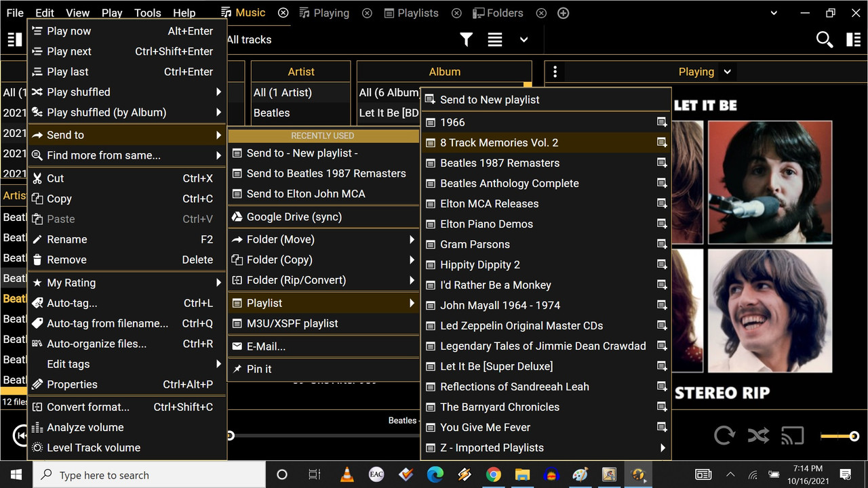The width and height of the screenshot is (868, 488).
Task: Expand Find more from same submenu
Action: 218,156
